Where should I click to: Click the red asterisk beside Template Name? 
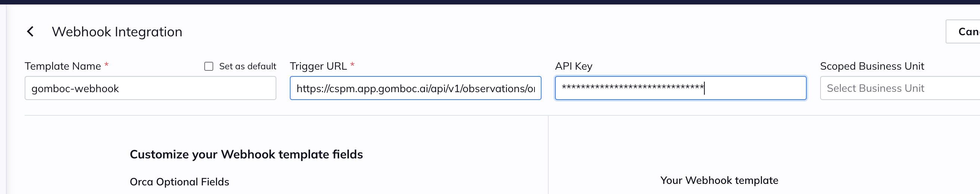(x=106, y=64)
